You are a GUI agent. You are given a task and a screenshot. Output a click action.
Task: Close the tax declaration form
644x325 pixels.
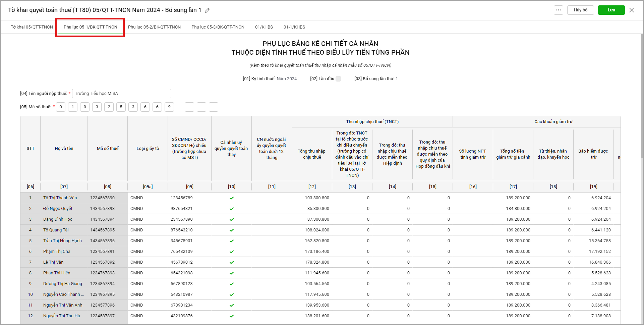(632, 10)
